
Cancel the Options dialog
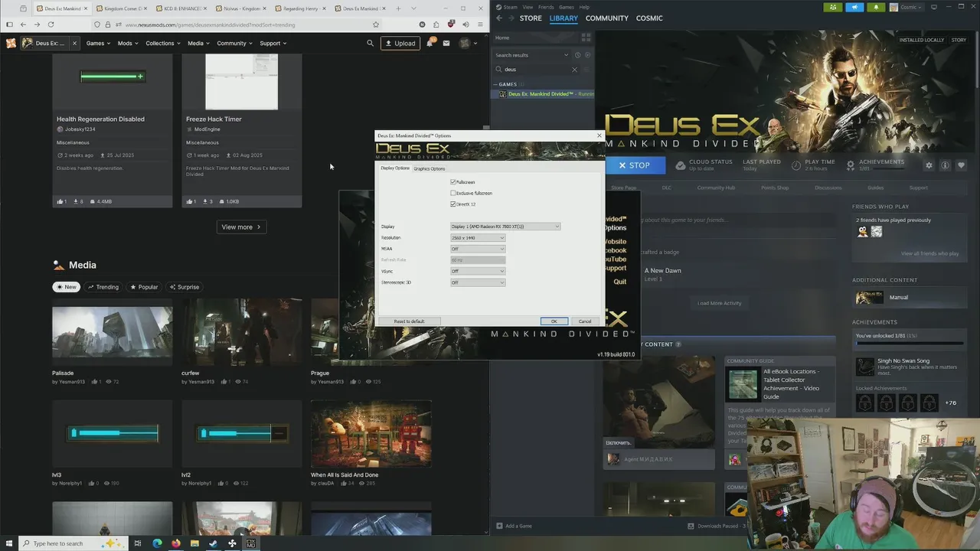click(585, 321)
